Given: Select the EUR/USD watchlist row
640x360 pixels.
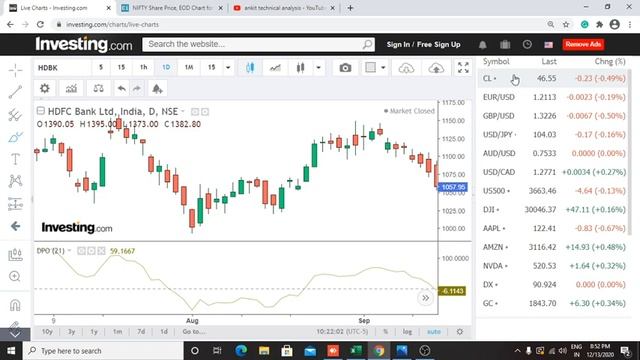Looking at the screenshot, I should [x=553, y=97].
